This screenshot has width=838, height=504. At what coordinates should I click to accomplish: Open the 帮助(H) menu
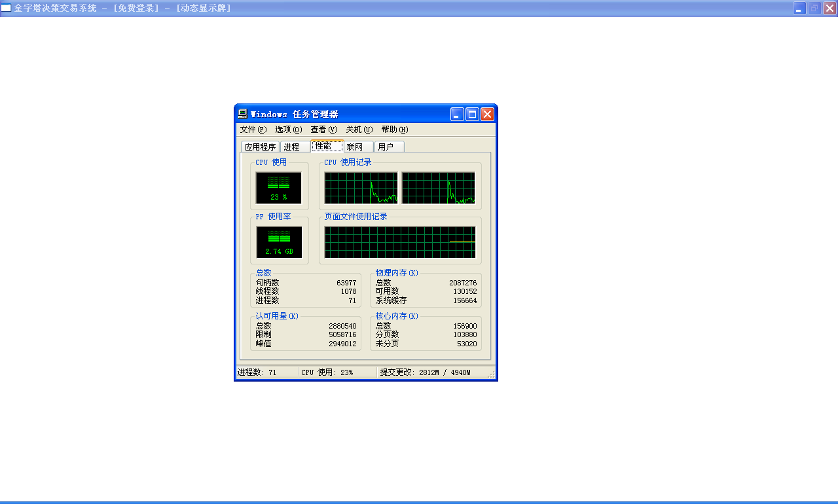coord(395,130)
